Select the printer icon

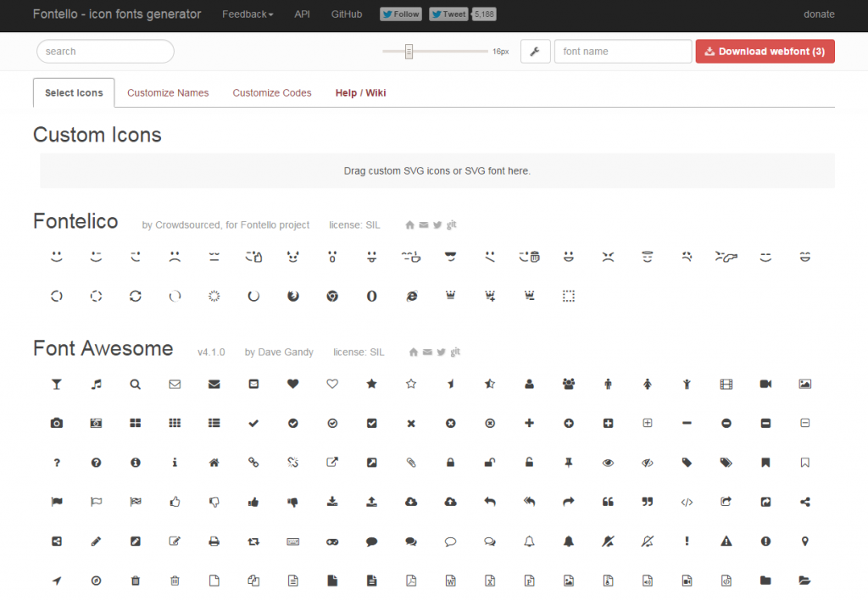tap(214, 542)
